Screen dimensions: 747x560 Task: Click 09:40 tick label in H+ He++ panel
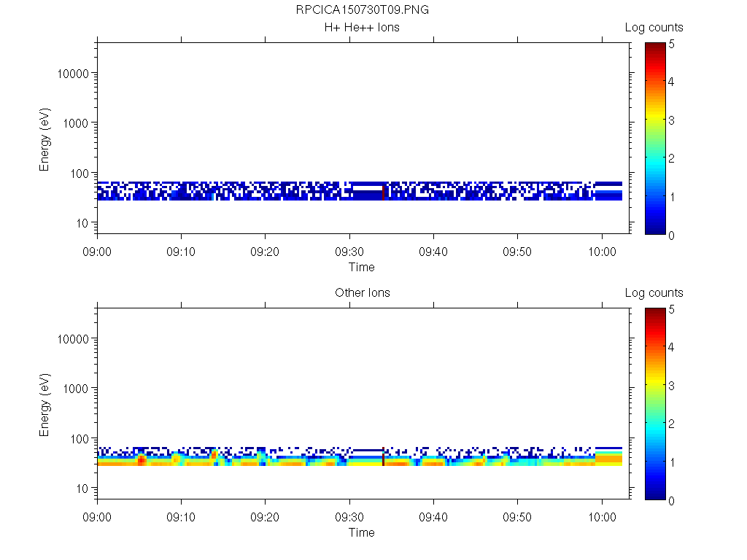pos(433,252)
